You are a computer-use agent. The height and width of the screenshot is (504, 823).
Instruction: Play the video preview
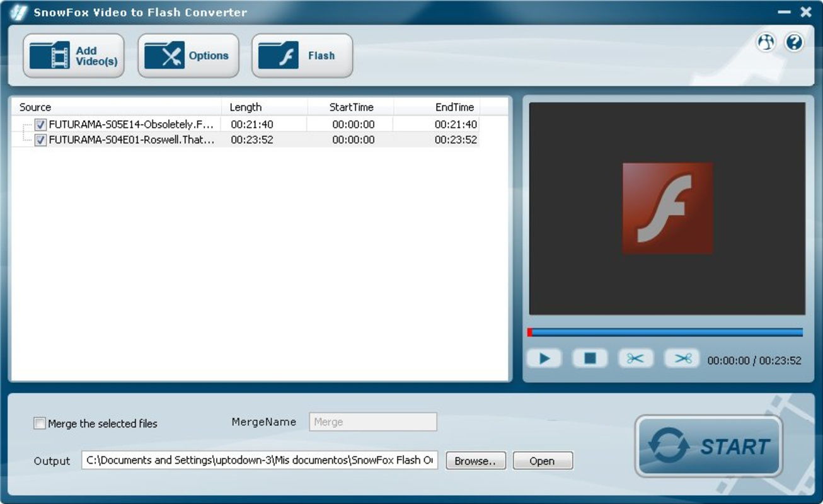[x=544, y=358]
